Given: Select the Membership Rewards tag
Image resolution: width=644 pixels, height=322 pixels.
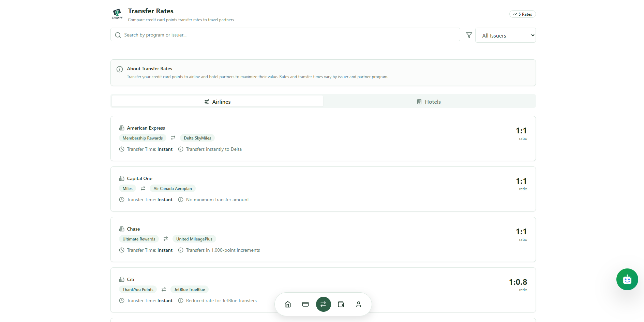Looking at the screenshot, I should (x=143, y=138).
